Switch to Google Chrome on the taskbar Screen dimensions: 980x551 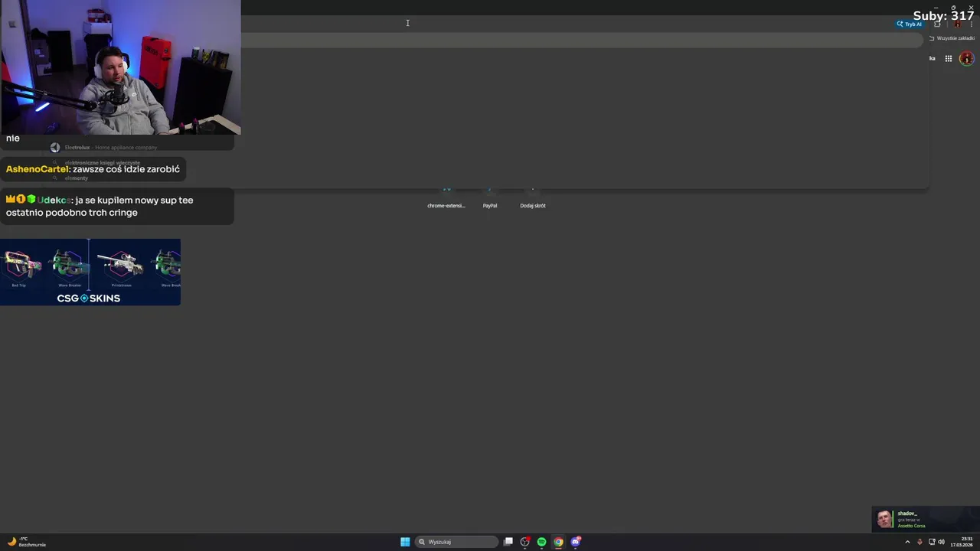click(x=558, y=542)
